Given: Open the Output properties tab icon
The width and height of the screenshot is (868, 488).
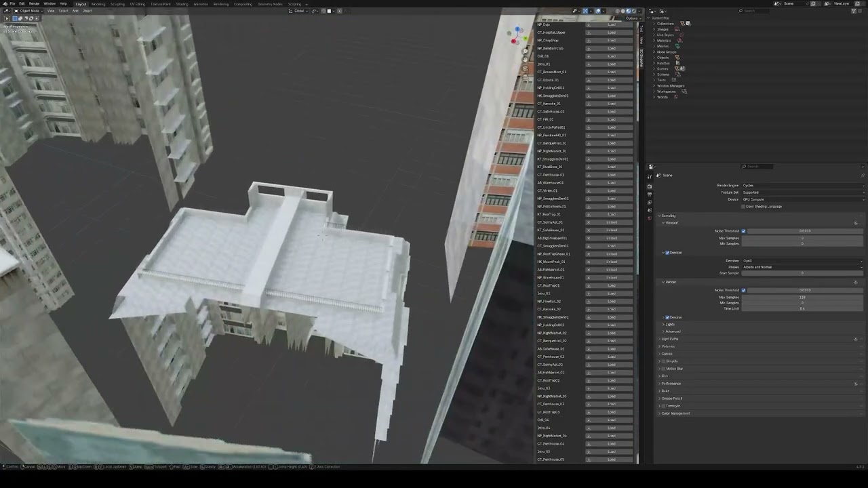Looking at the screenshot, I should (650, 194).
